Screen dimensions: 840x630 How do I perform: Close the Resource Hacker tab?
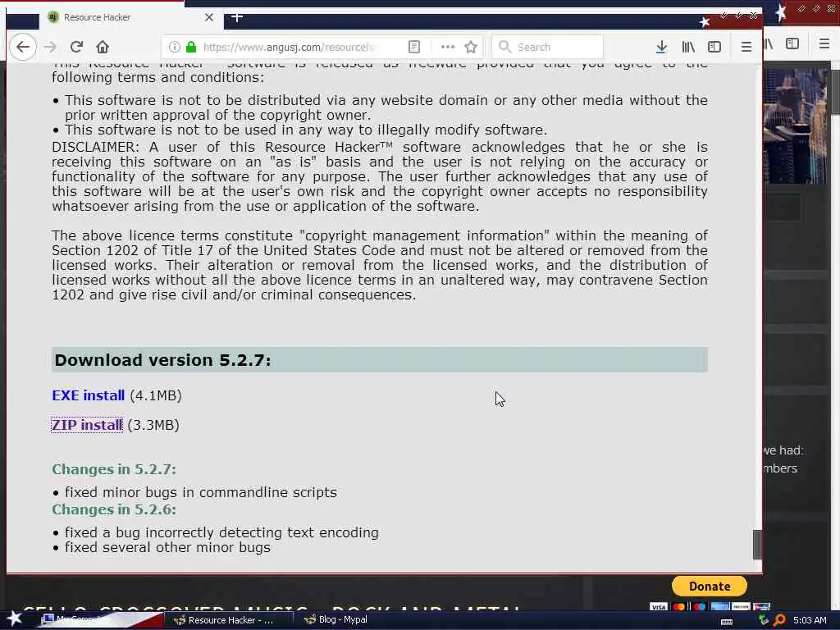[209, 18]
